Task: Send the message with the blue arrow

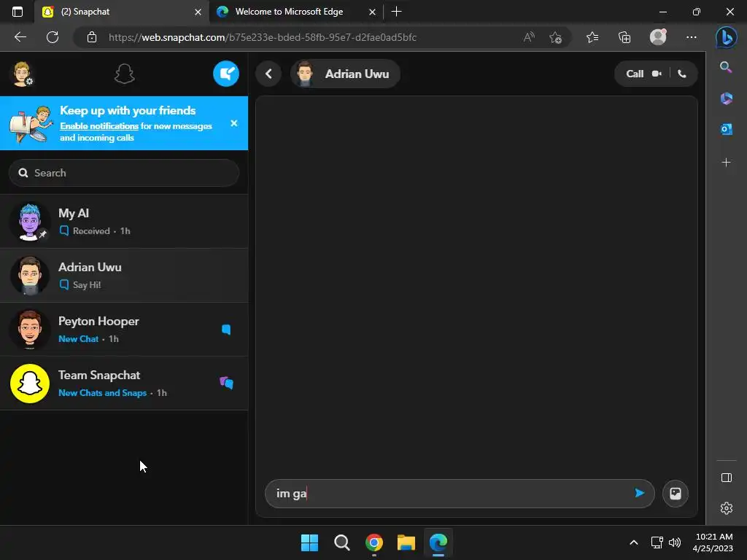Action: coord(639,494)
